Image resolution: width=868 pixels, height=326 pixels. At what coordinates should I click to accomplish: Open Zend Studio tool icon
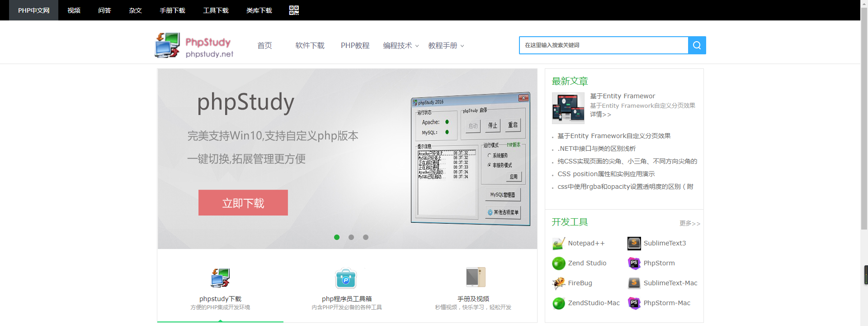coord(559,264)
